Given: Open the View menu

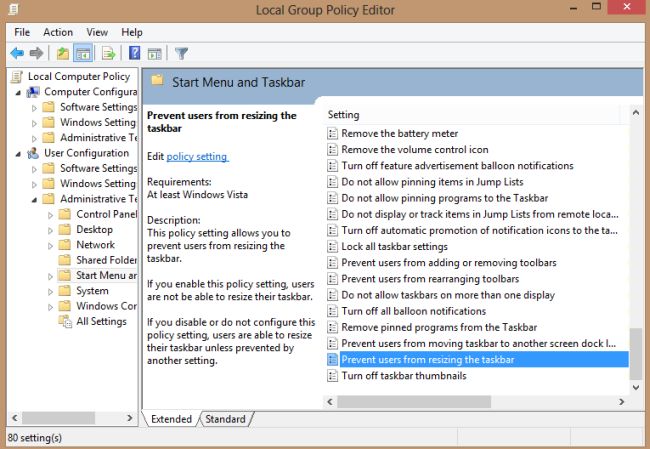Looking at the screenshot, I should pos(97,32).
